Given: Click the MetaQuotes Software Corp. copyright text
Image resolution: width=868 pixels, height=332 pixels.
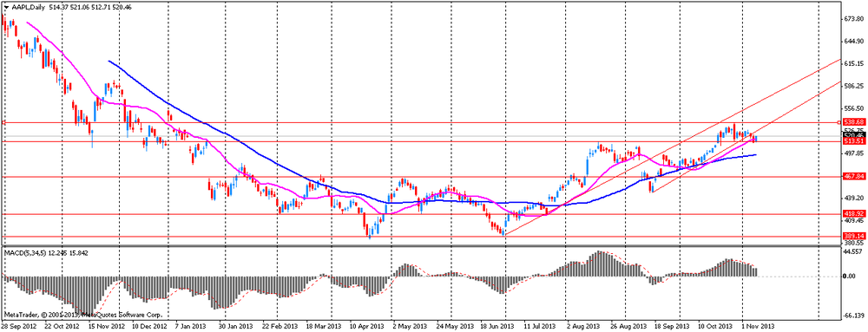Looking at the screenshot, I should point(122,316).
